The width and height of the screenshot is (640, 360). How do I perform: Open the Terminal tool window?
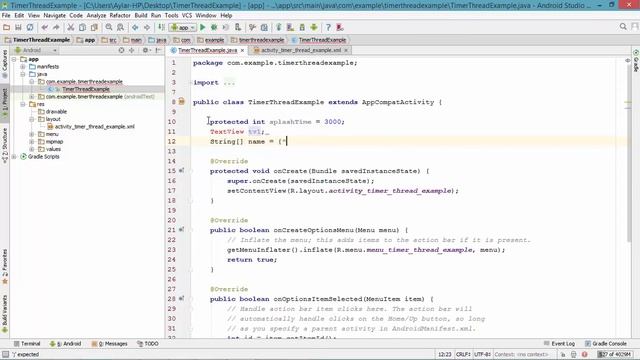[x=27, y=344]
